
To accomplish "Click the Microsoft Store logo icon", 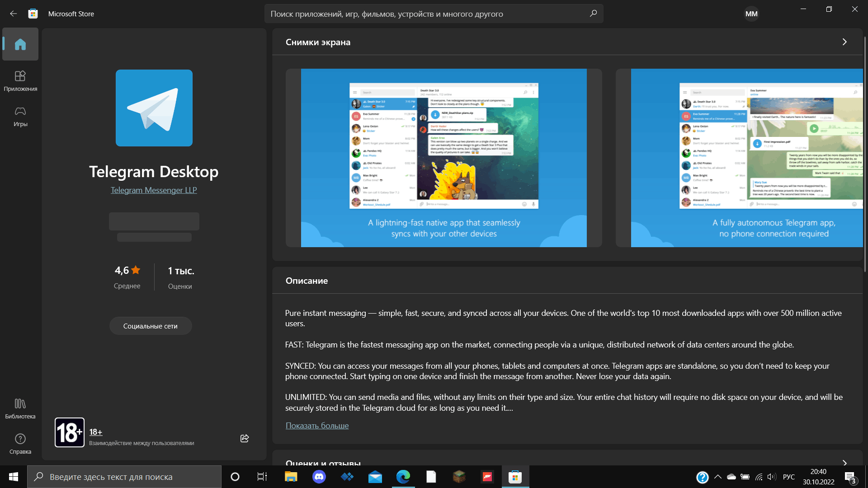I will 33,14.
